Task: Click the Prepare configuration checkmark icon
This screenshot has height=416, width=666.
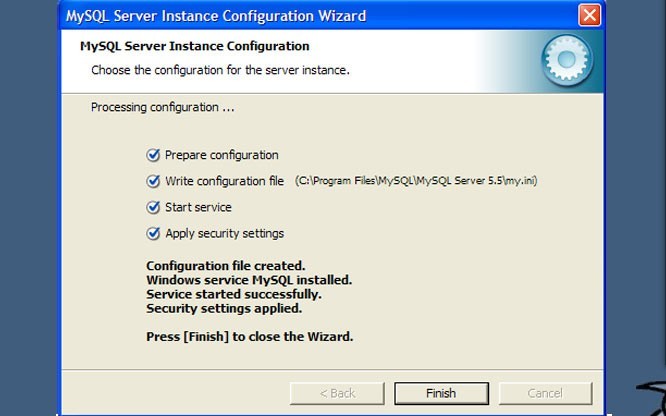Action: (x=153, y=155)
